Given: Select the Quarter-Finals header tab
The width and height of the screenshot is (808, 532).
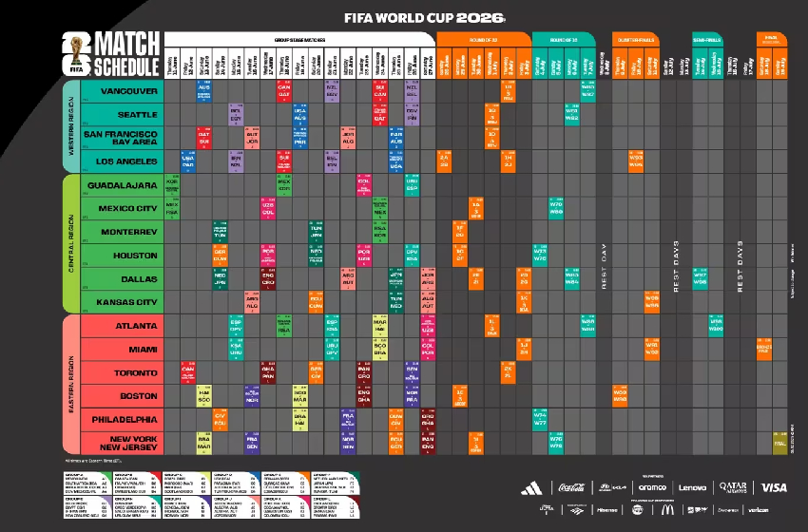Looking at the screenshot, I should pyautogui.click(x=634, y=39).
